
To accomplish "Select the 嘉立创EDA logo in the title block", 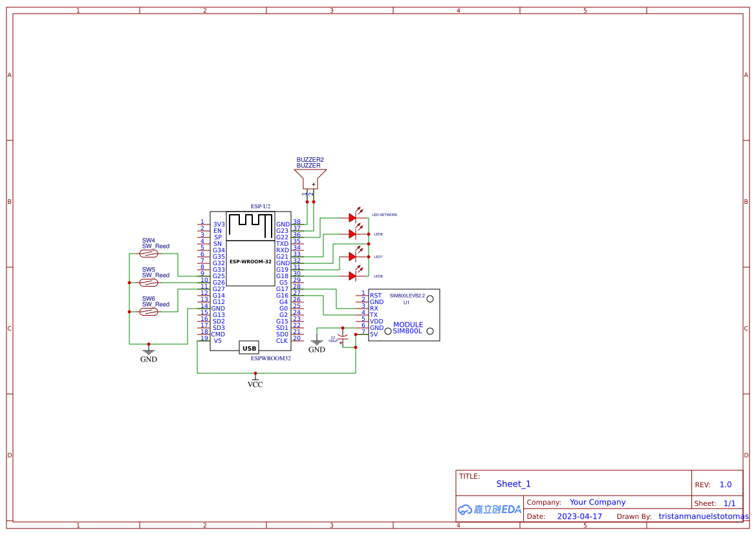I will [489, 510].
